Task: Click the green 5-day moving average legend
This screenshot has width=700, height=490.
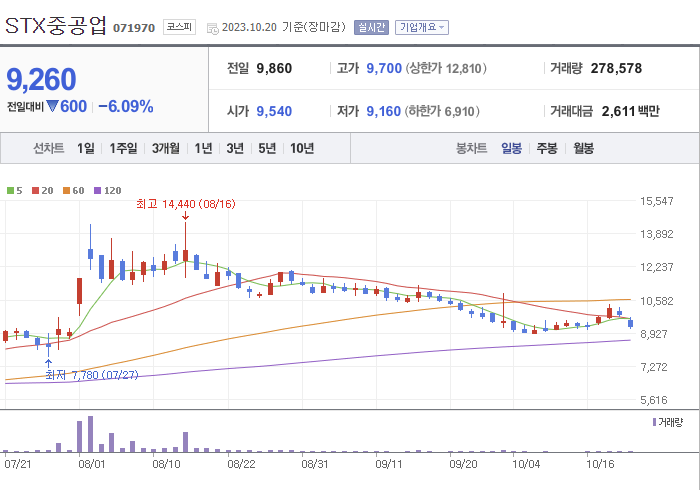Action: click(15, 191)
